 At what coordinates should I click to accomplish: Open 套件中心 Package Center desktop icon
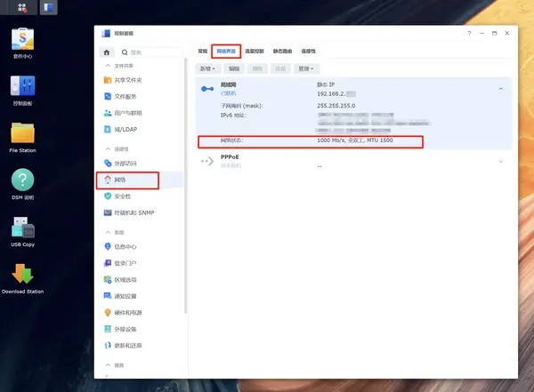tap(22, 44)
